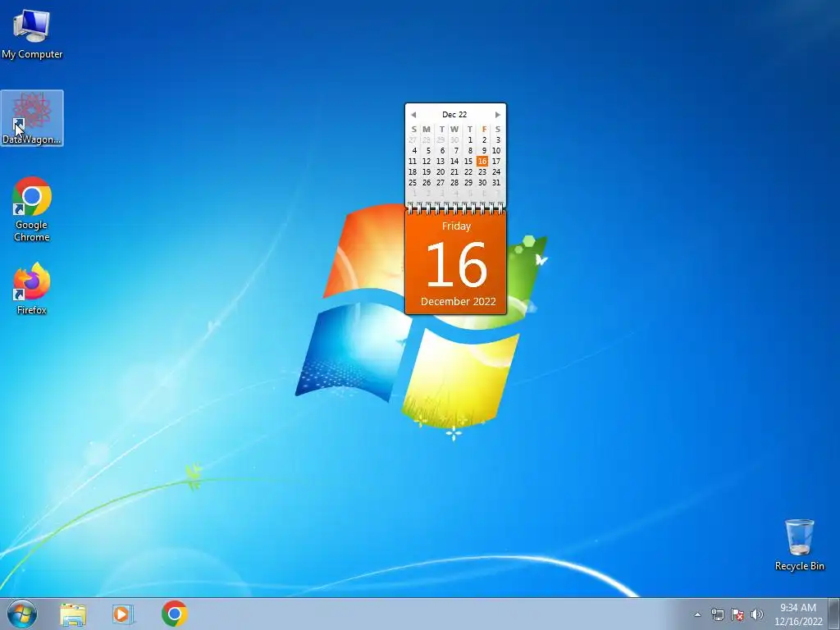
Task: Open the Action Center flag icon
Action: (737, 614)
